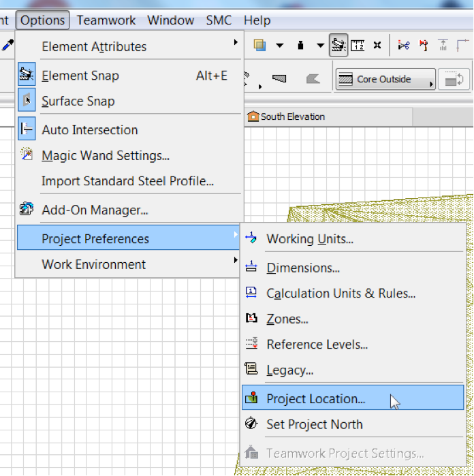Open the arrow dropdown beside the Trace icon
The image size is (474, 476).
(x=280, y=46)
